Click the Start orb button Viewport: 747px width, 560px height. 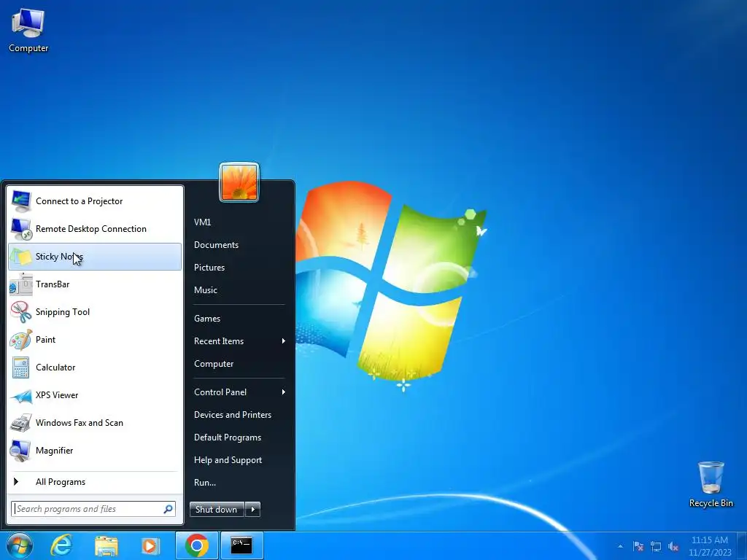pyautogui.click(x=20, y=545)
